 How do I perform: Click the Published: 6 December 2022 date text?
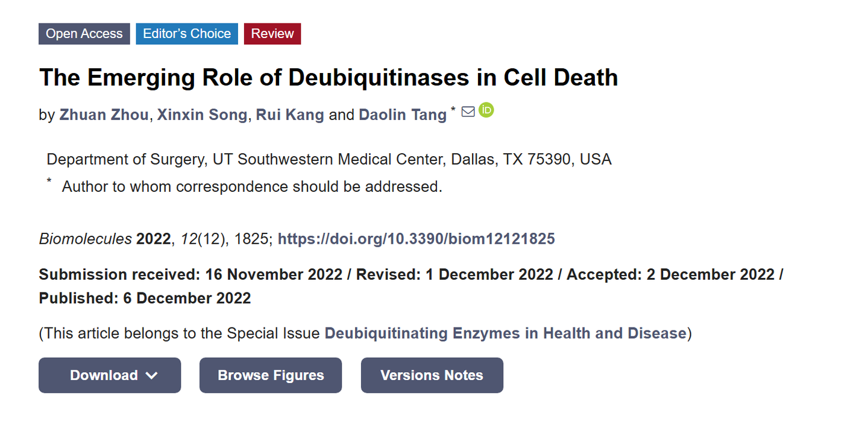(145, 298)
